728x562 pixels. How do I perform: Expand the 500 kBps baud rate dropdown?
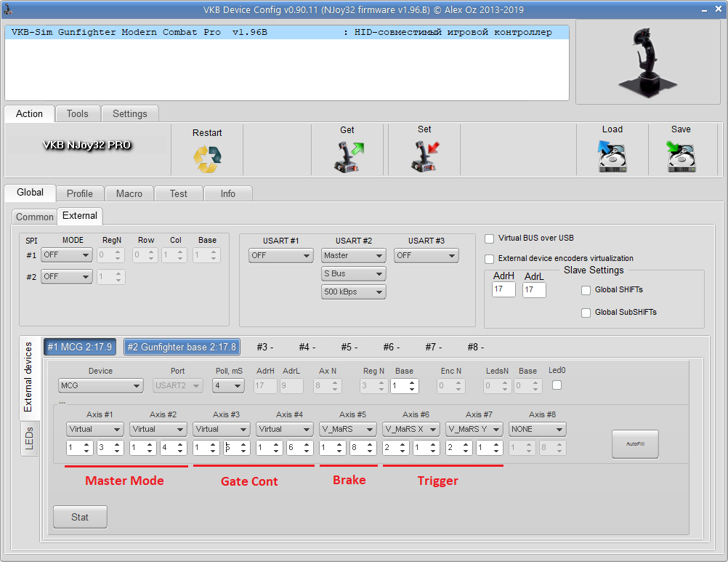(354, 292)
